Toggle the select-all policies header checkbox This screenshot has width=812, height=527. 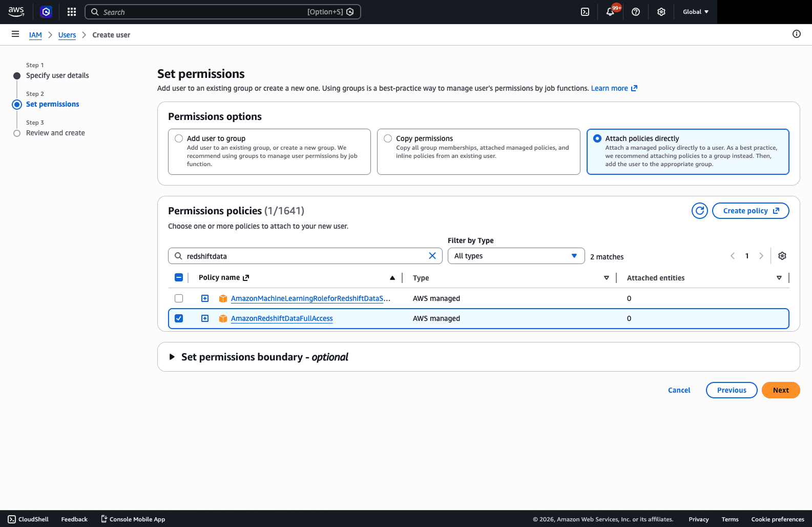(x=179, y=277)
